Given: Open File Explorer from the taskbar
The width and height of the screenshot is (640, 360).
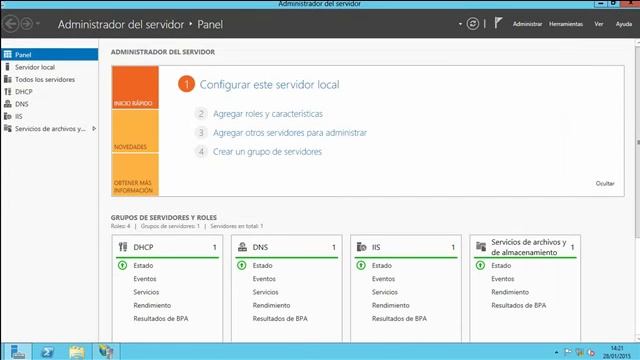Looking at the screenshot, I should [77, 351].
